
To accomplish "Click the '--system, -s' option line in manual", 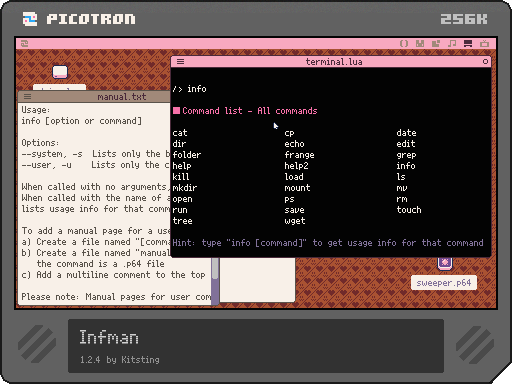I will pos(96,154).
